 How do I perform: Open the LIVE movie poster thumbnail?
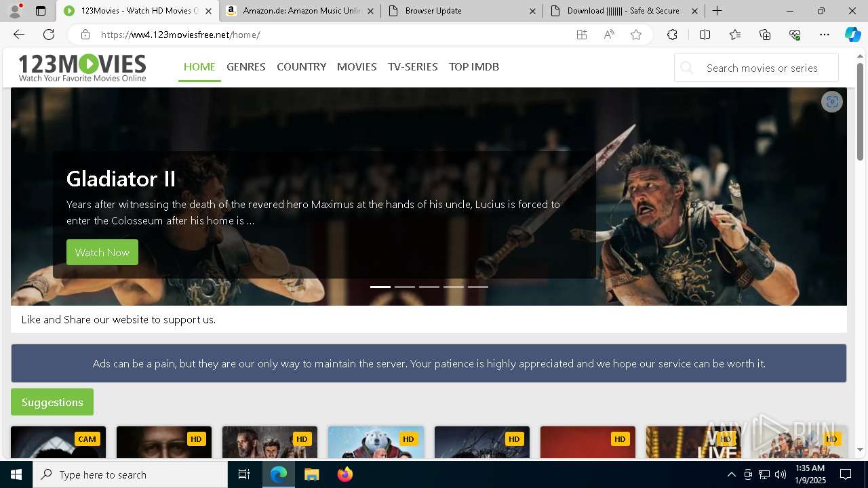(694, 443)
